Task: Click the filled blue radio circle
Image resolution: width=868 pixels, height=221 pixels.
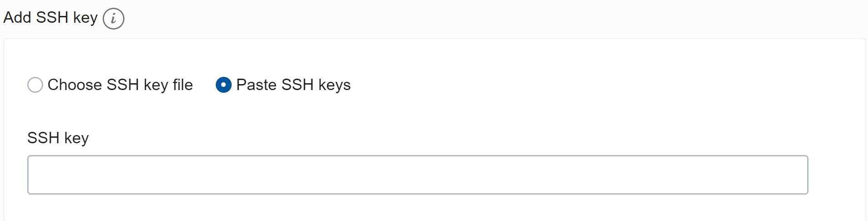Action: [223, 85]
